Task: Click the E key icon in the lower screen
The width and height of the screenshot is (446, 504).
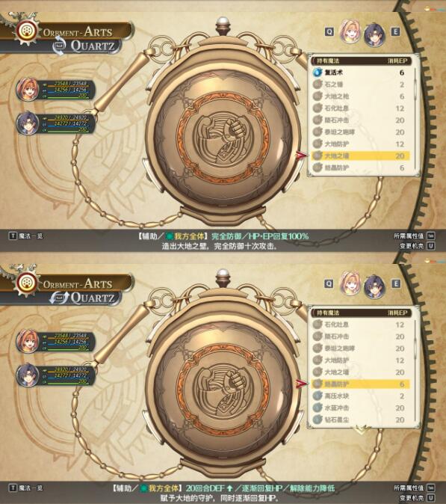Action: point(395,283)
